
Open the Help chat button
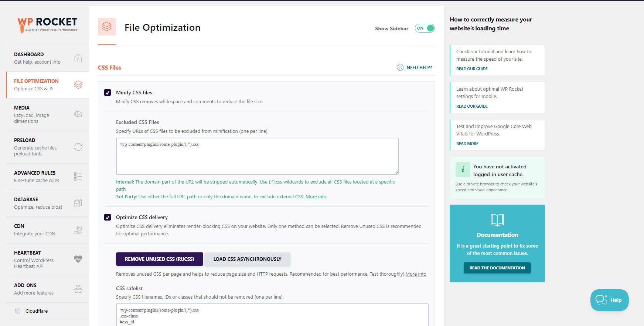[609, 300]
